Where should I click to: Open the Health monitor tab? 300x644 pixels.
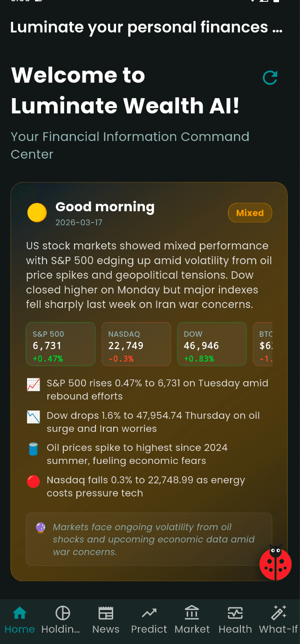(235, 620)
